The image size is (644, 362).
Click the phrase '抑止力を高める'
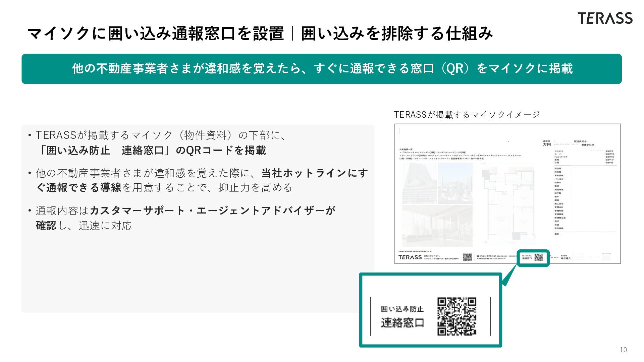tap(255, 187)
